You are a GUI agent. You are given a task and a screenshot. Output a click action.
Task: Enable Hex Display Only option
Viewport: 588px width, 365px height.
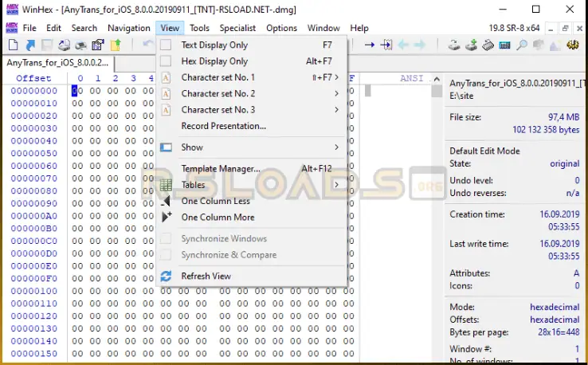214,61
